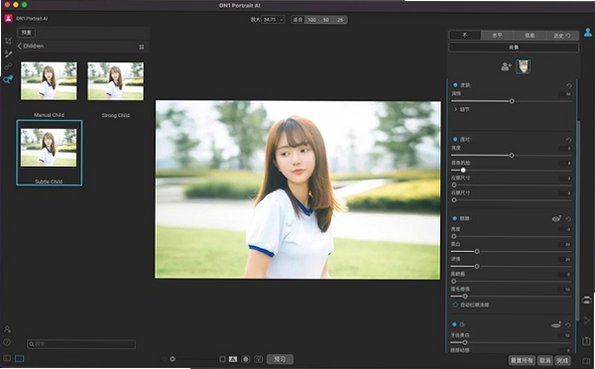Viewport: 595px width, 369px height.
Task: Open the help question mark icon
Action: pos(7,342)
